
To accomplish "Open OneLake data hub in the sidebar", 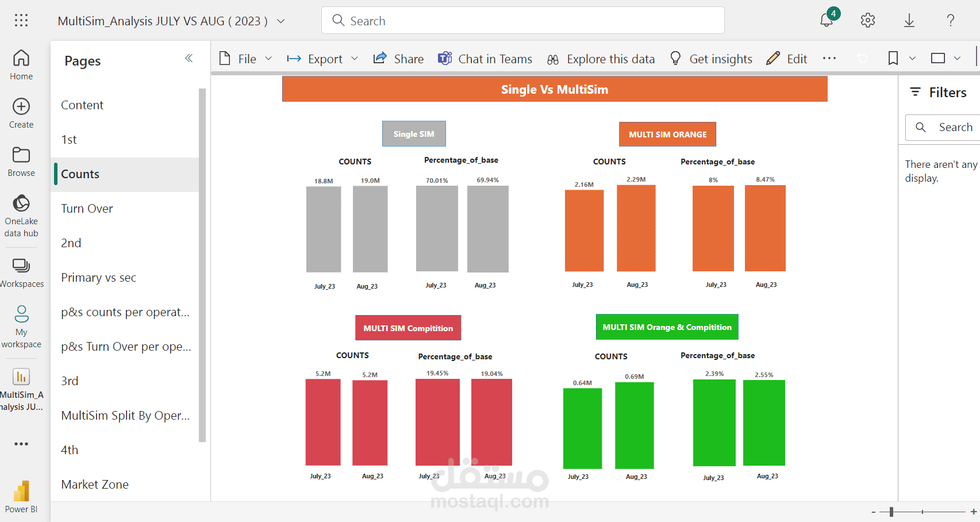I will (21, 216).
